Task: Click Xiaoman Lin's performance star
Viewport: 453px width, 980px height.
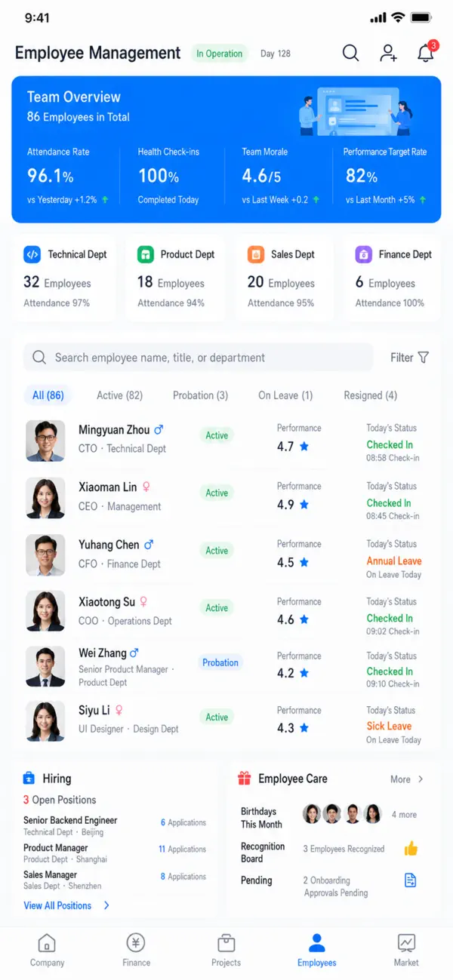Action: tap(304, 505)
